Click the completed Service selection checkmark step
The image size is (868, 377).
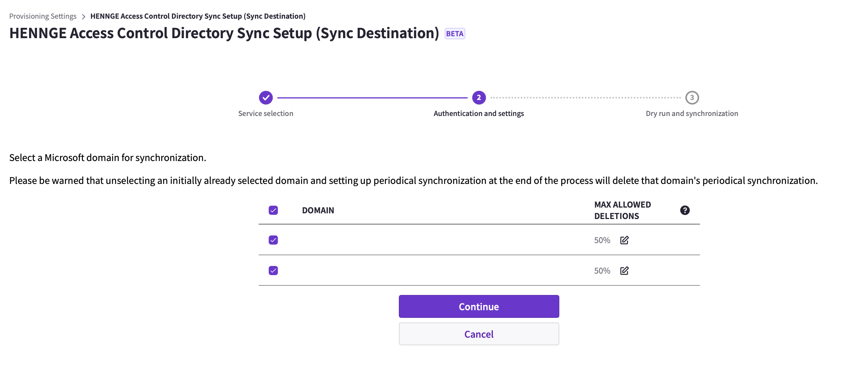tap(266, 98)
